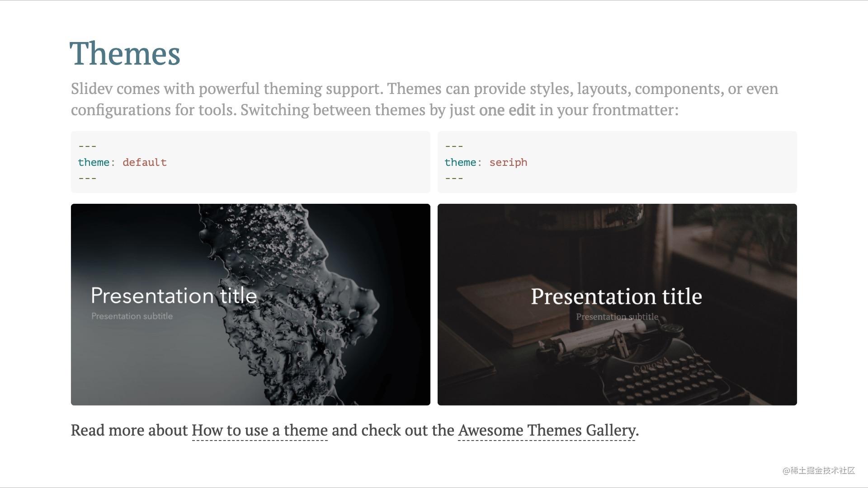The image size is (868, 488).
Task: Click 'Presentation subtitle' on the seriph preview
Action: [x=617, y=317]
